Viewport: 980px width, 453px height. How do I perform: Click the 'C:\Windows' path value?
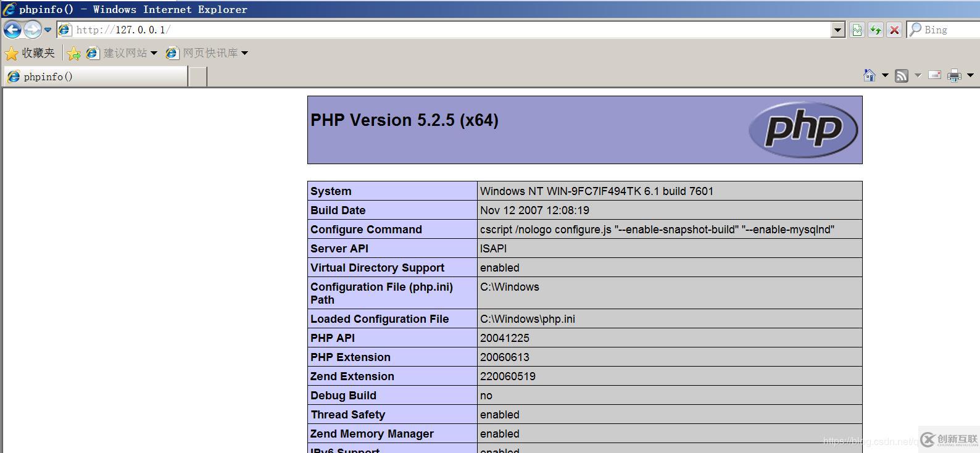[x=510, y=287]
